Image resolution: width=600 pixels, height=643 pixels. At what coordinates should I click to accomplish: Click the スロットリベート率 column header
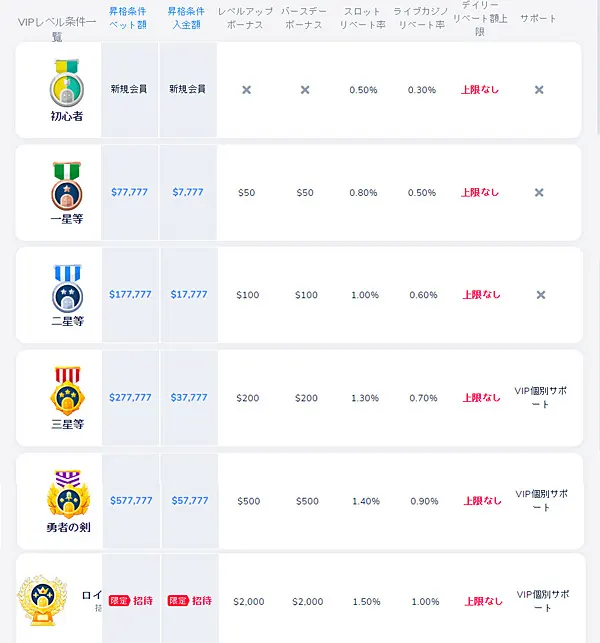click(x=363, y=18)
